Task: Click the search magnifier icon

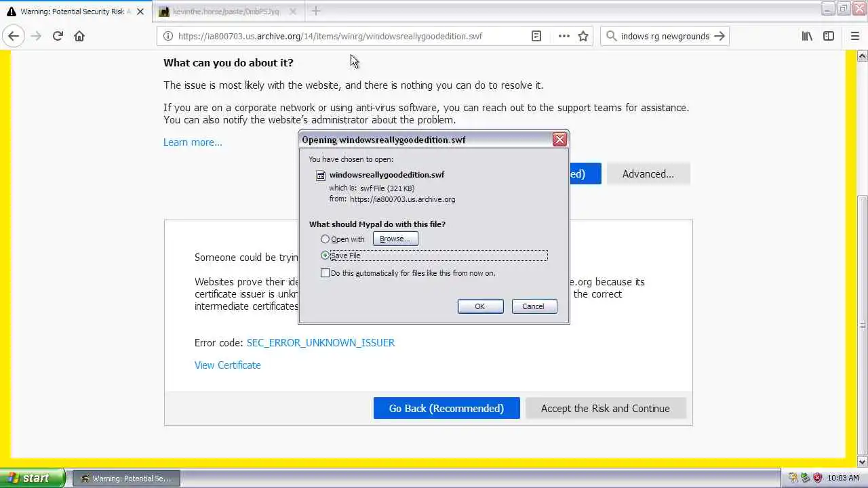Action: [612, 36]
